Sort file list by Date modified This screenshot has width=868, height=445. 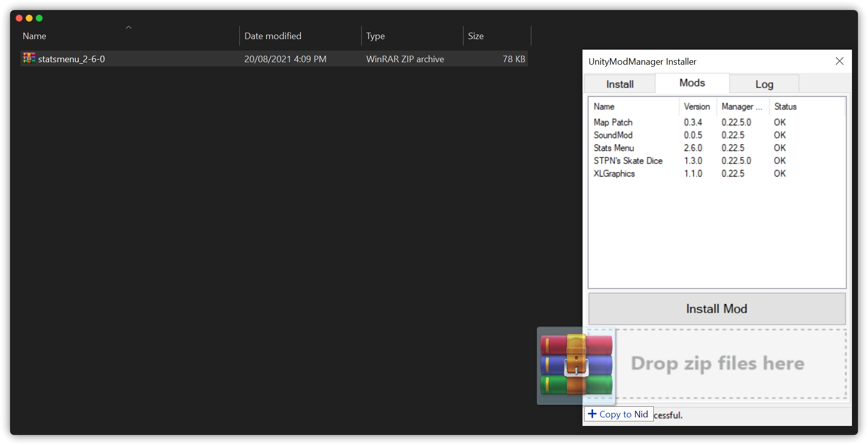pos(273,36)
